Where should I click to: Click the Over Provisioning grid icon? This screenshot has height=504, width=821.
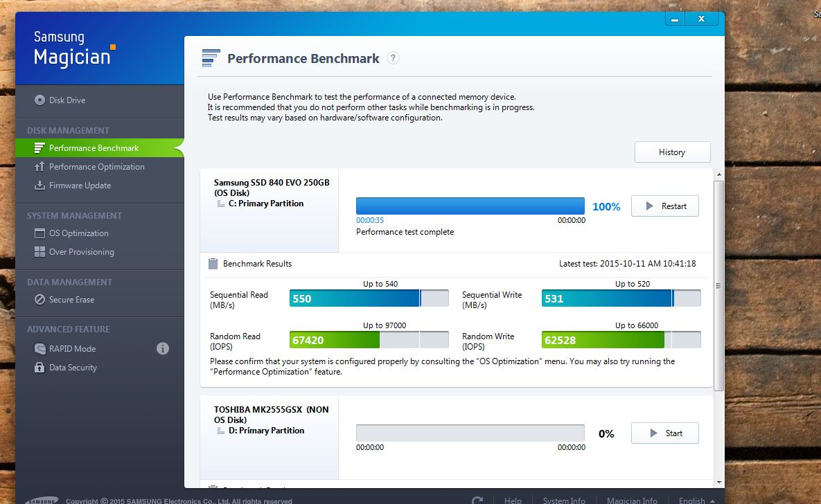pos(39,252)
